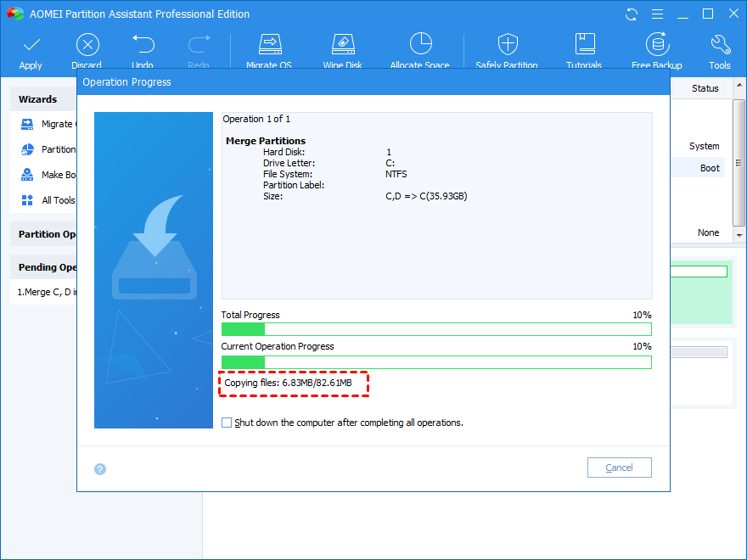Click the refresh icon in title bar
The image size is (747, 560).
tap(632, 14)
